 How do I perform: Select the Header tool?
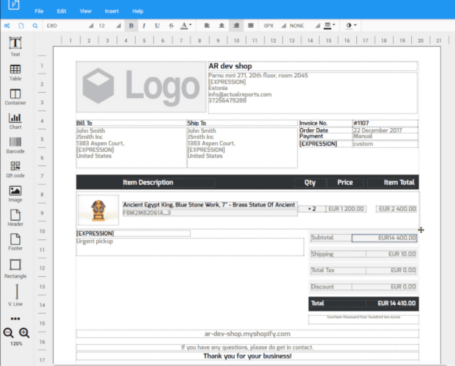[x=15, y=218]
